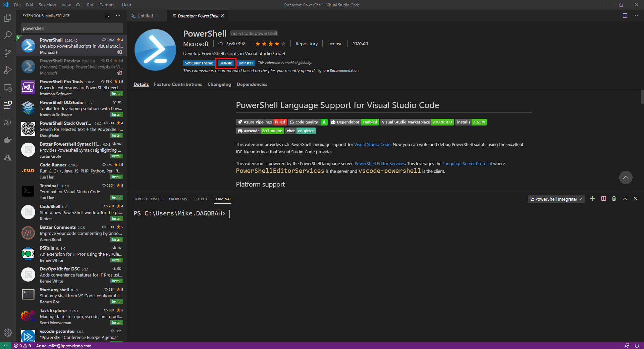
Task: Install Better Comments extension
Action: click(117, 239)
